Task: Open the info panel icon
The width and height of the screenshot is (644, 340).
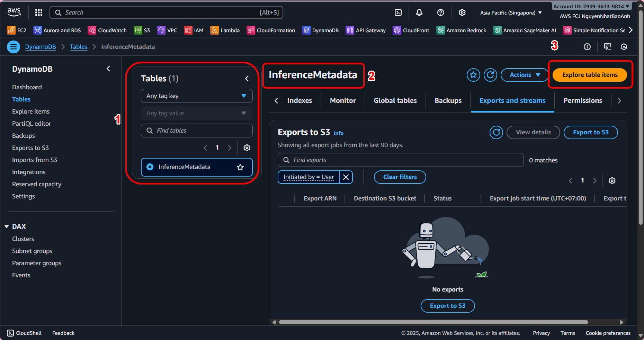Action: [x=587, y=47]
